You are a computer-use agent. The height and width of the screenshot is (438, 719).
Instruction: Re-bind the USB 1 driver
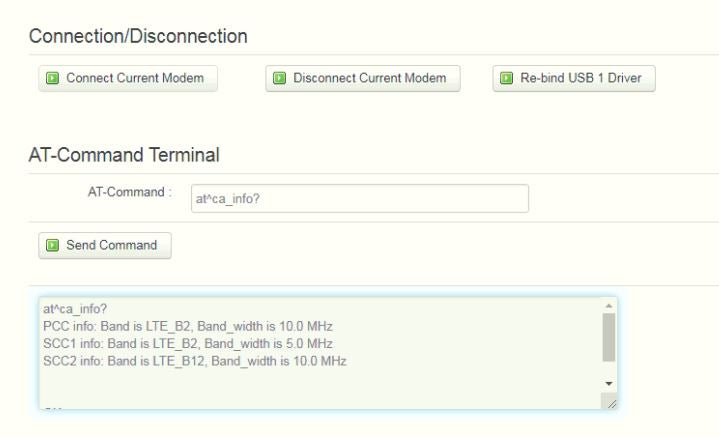point(574,78)
